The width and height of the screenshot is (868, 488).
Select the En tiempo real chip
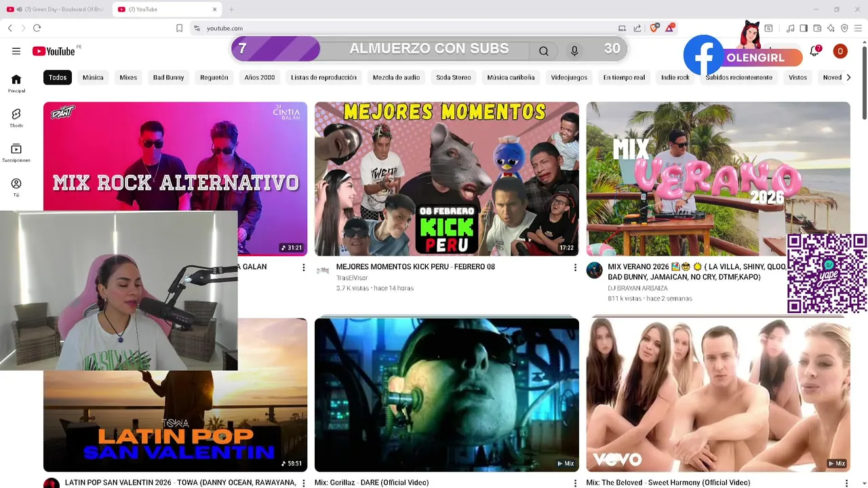(624, 77)
